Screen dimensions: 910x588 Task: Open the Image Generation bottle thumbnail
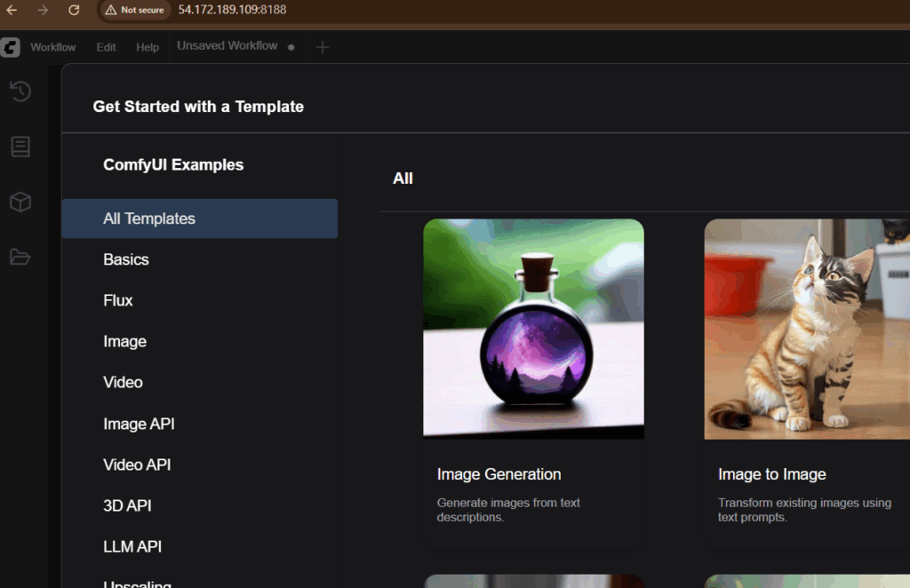click(533, 329)
